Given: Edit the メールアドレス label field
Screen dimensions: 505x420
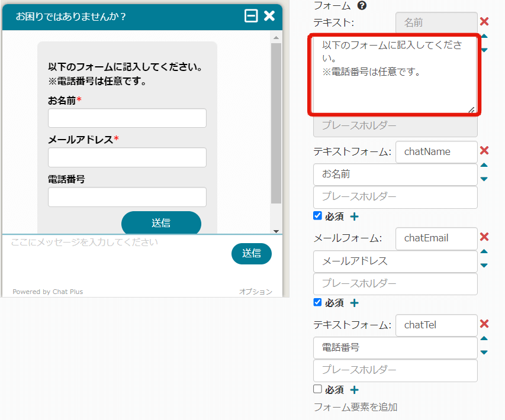Looking at the screenshot, I should [395, 261].
